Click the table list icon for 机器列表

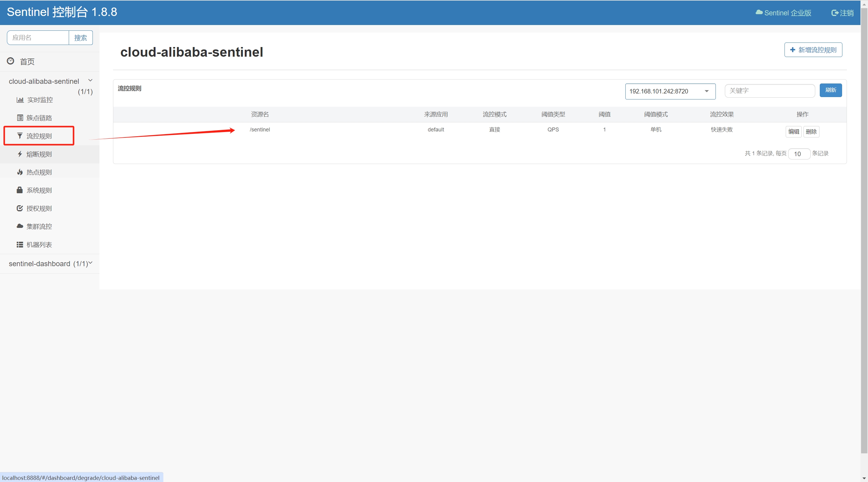click(20, 244)
